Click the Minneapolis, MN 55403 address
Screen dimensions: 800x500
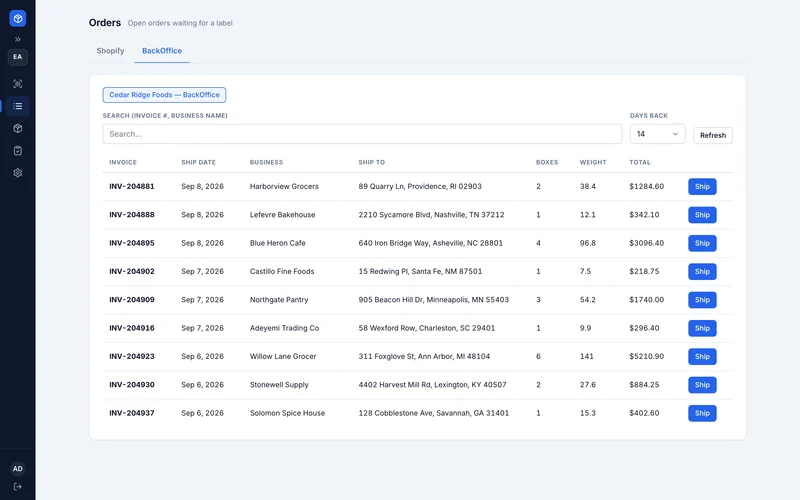click(434, 299)
